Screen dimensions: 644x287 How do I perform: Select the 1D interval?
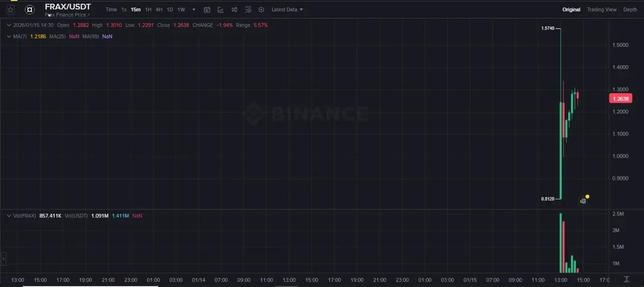170,10
